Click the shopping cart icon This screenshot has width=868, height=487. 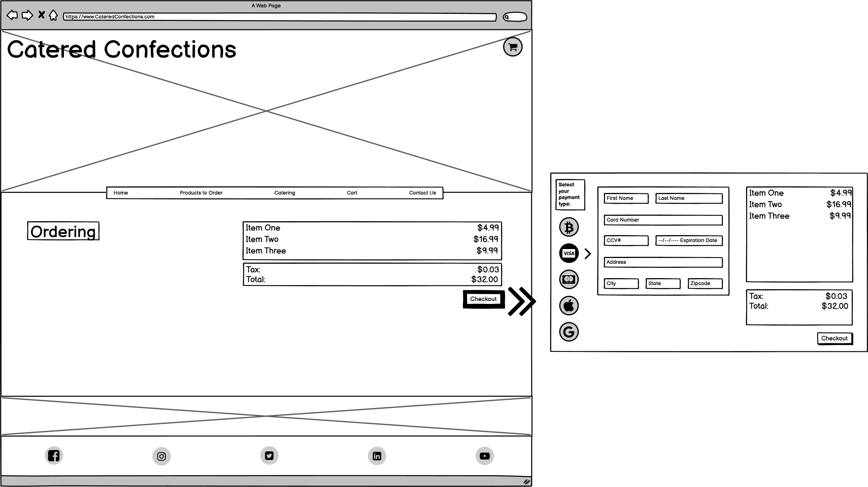(x=512, y=47)
